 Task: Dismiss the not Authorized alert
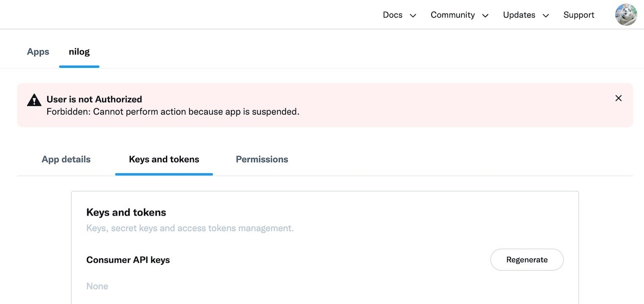click(618, 98)
